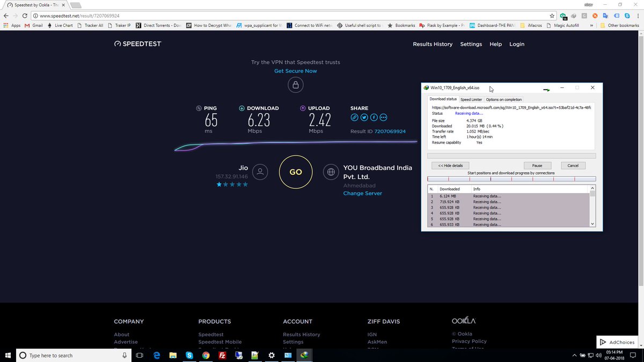Image resolution: width=644 pixels, height=362 pixels.
Task: Click the Speedtest logo in header
Action: click(x=137, y=44)
